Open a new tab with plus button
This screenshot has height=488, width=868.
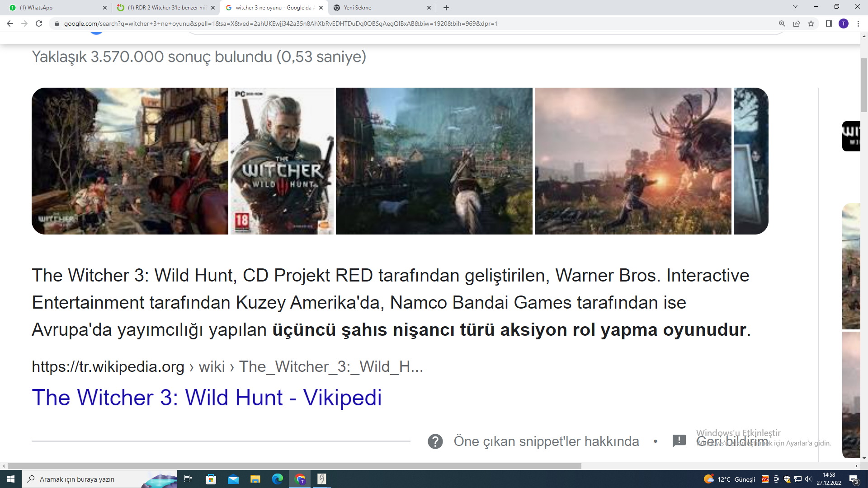[x=446, y=8]
